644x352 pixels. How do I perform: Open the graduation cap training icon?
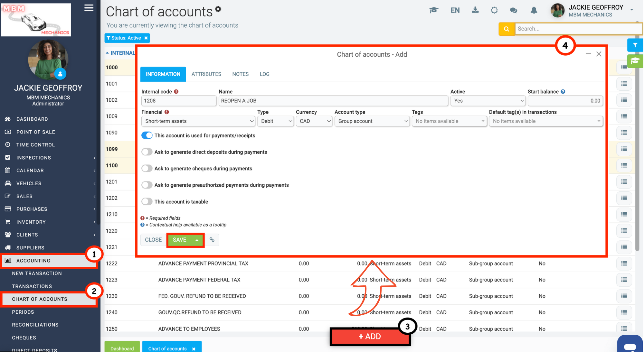pos(434,10)
